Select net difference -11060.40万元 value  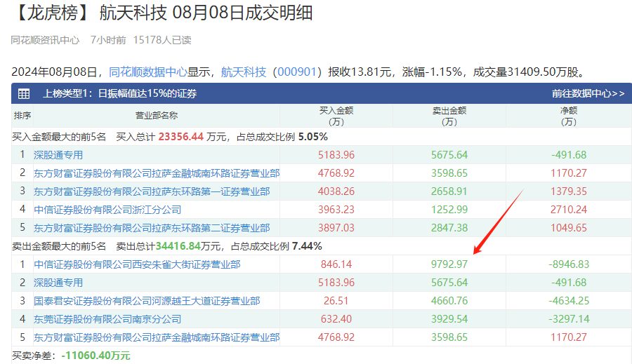96,356
